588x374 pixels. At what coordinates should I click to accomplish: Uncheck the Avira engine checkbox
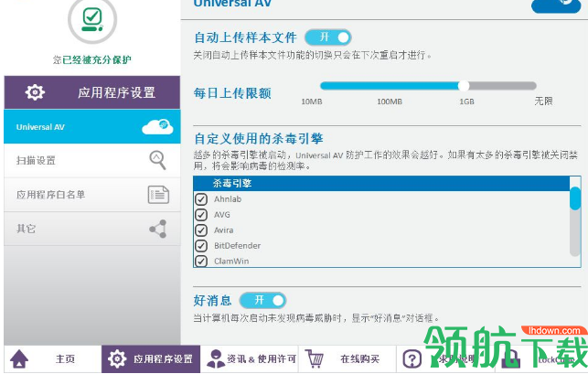coord(201,230)
